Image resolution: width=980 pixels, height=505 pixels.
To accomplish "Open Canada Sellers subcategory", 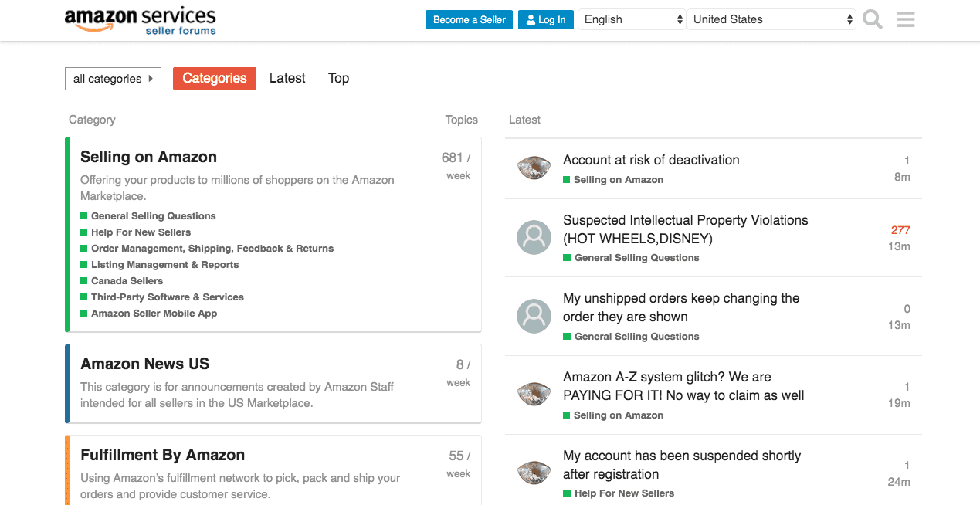I will [122, 281].
